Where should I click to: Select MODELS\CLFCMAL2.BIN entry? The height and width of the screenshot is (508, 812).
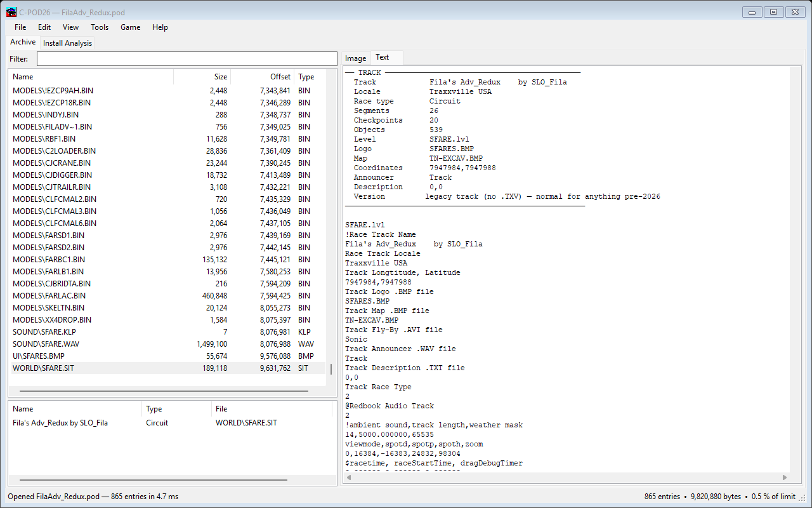click(167, 199)
